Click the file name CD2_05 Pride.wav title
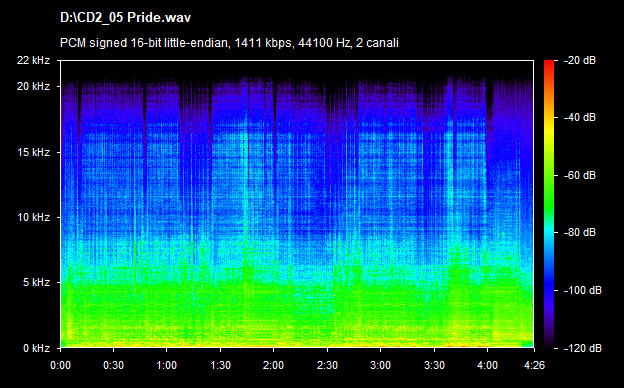 (x=125, y=18)
